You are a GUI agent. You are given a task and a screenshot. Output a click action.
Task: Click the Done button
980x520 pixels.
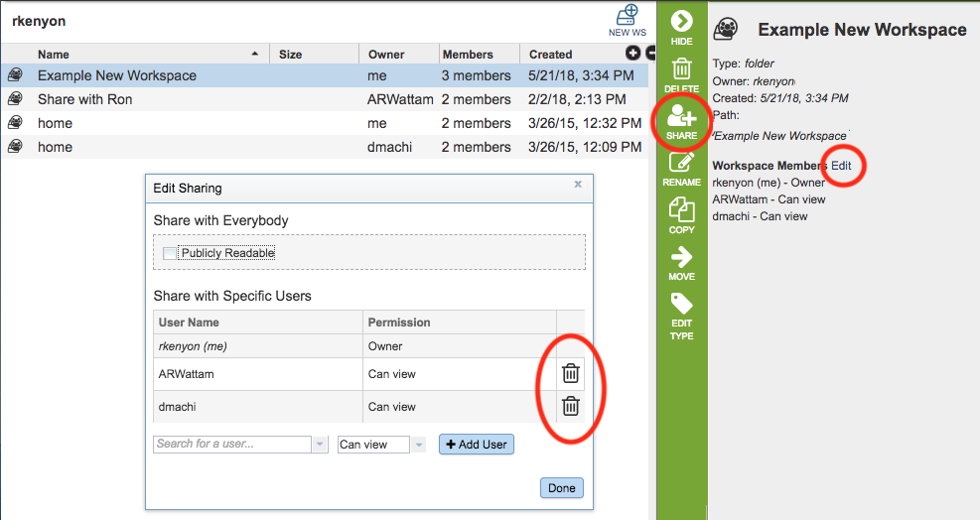(562, 488)
